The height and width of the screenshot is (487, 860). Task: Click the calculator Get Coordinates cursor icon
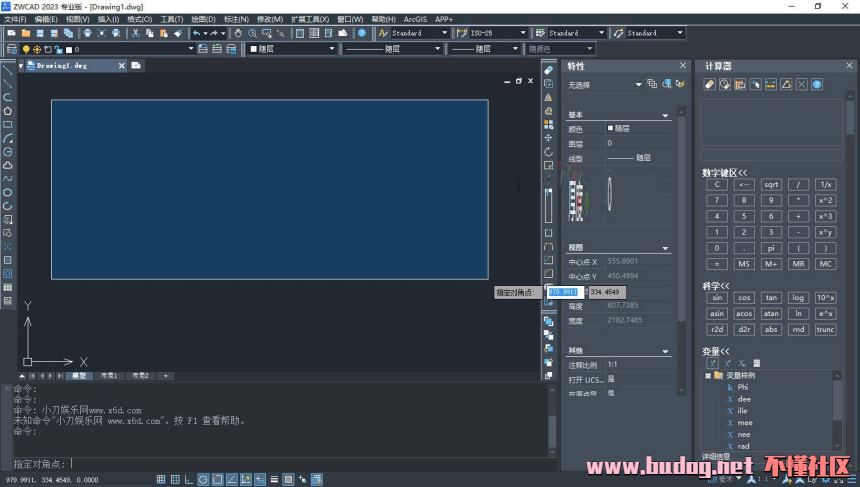click(x=756, y=84)
